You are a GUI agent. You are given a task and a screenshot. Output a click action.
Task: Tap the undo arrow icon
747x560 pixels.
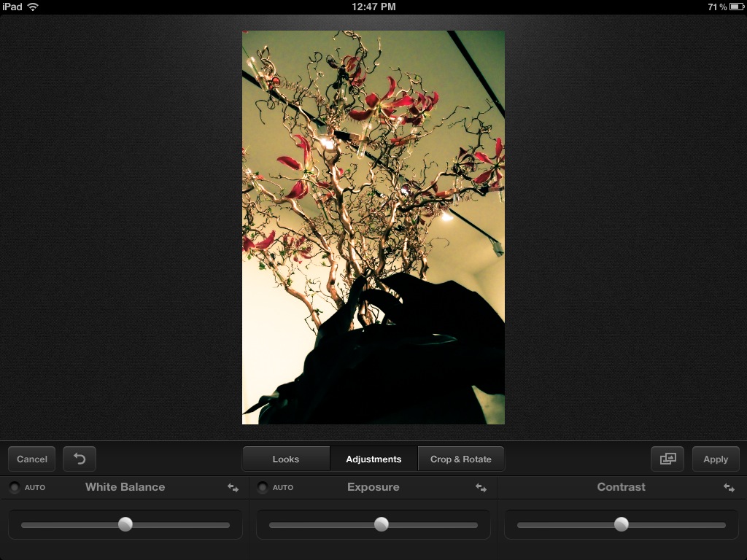[80, 459]
